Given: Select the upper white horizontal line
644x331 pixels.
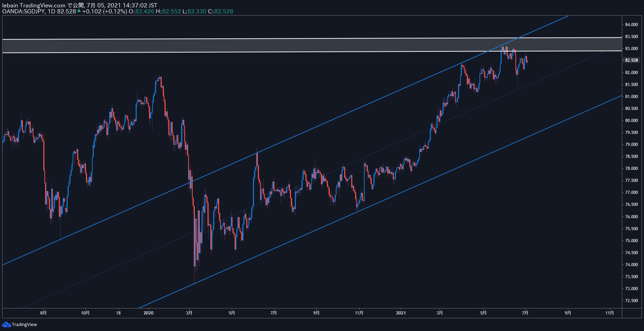Looking at the screenshot, I should (312, 38).
